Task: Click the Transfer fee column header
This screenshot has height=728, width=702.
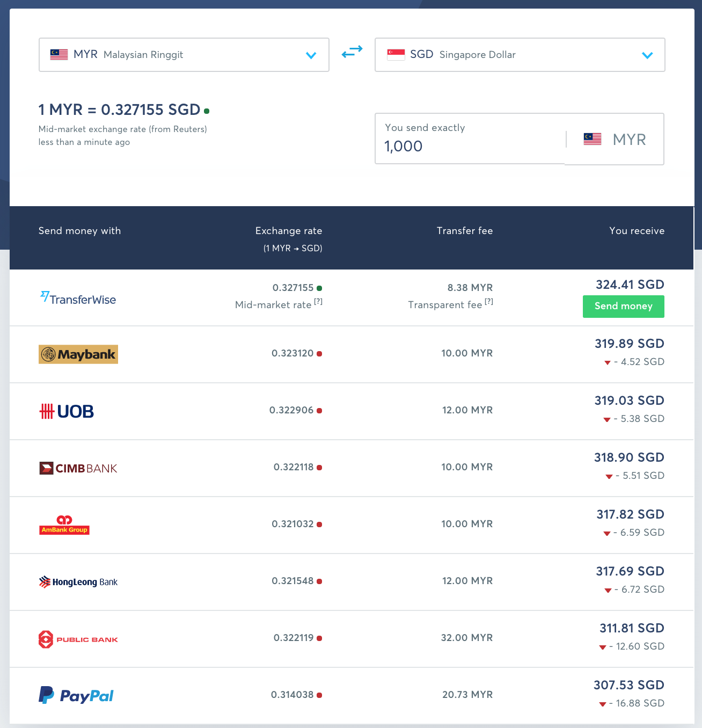Action: pyautogui.click(x=464, y=231)
